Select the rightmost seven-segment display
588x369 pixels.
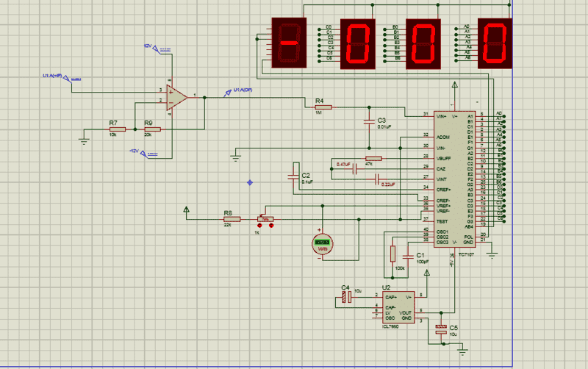click(x=494, y=43)
